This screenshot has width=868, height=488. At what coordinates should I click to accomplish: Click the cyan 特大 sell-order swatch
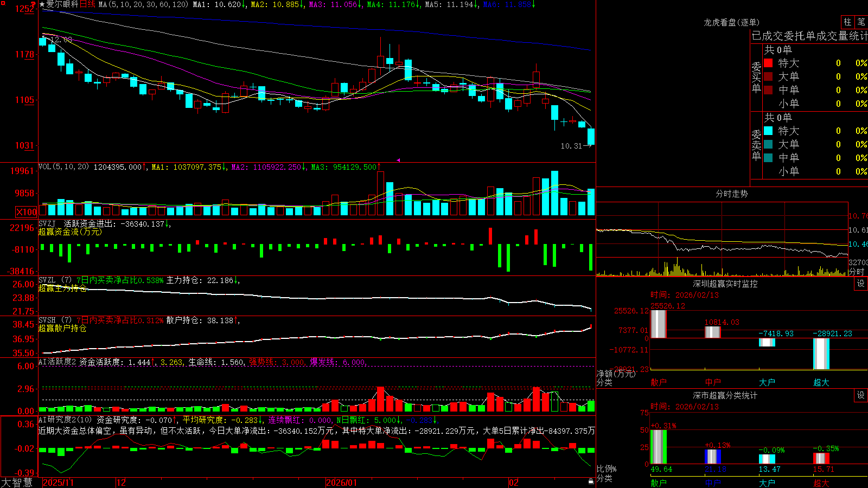click(768, 131)
